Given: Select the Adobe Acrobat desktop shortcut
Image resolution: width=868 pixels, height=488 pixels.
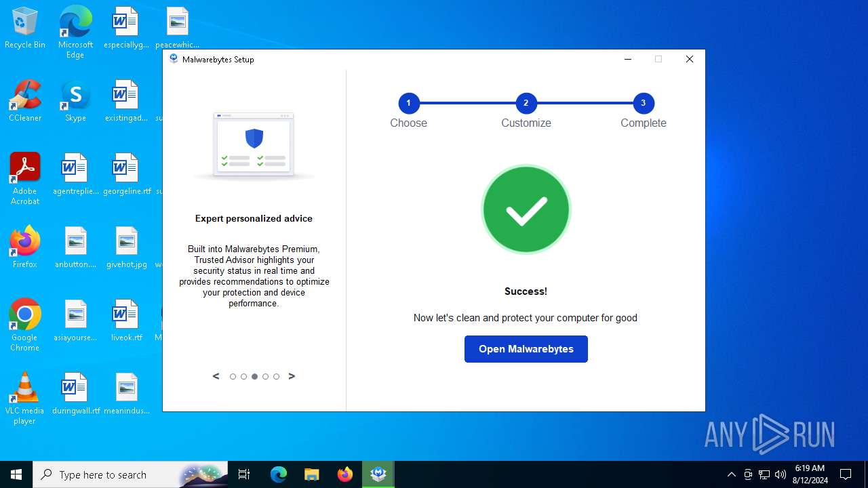Looking at the screenshot, I should 25,179.
